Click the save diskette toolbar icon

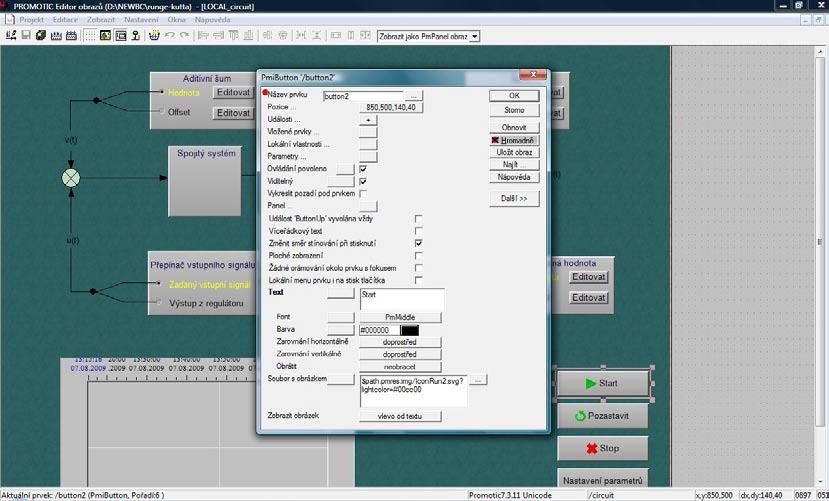pyautogui.click(x=25, y=35)
